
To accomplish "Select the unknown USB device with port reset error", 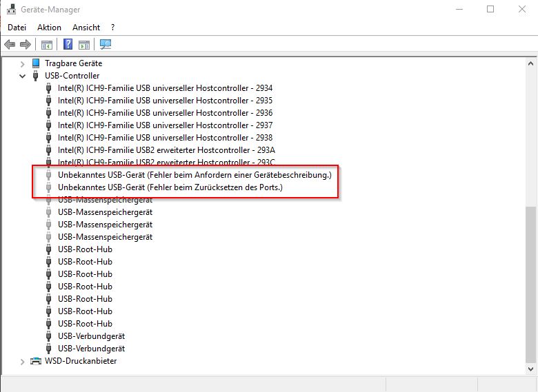I will pos(170,187).
